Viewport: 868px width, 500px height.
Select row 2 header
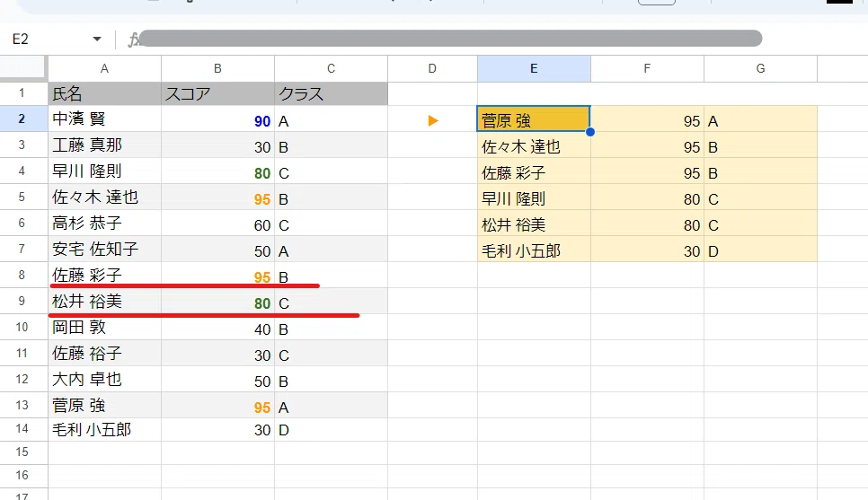23,118
